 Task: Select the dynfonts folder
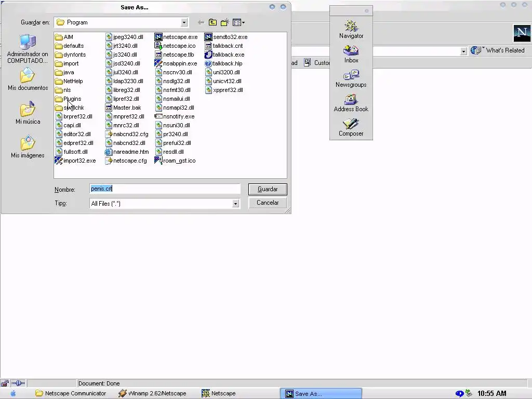tap(70, 55)
